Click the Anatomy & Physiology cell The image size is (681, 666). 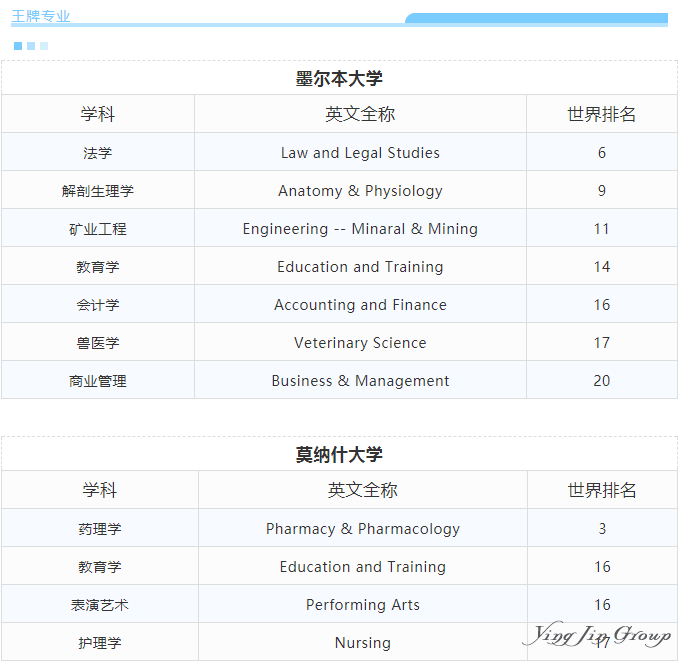click(360, 191)
